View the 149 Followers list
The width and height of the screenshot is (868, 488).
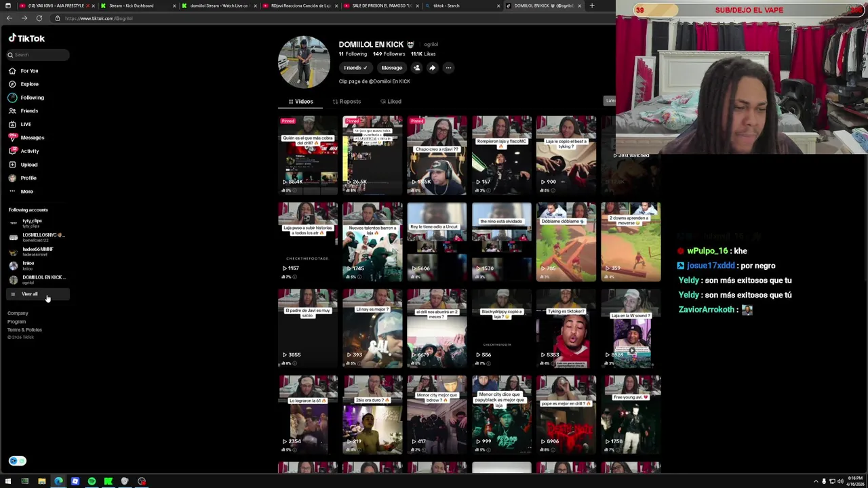tap(389, 54)
